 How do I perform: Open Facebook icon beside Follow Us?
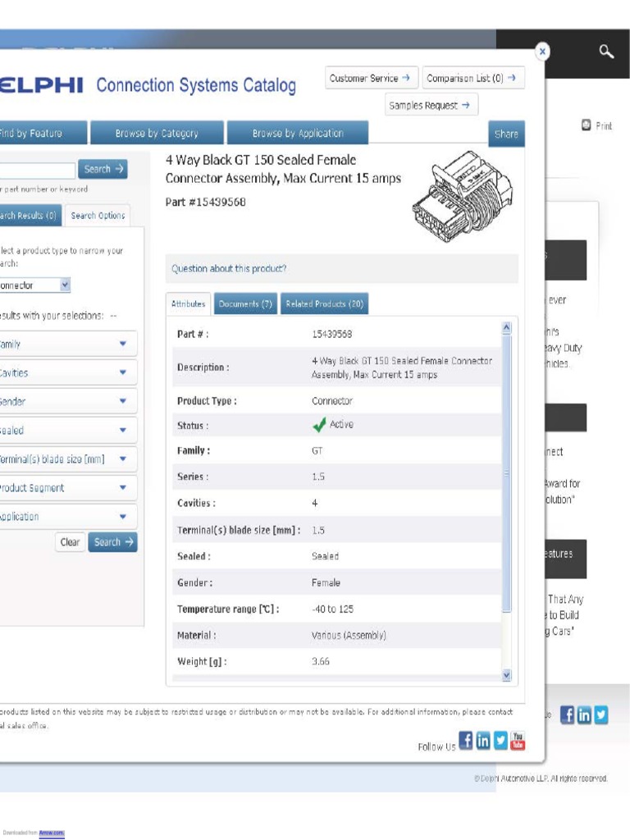pyautogui.click(x=466, y=741)
